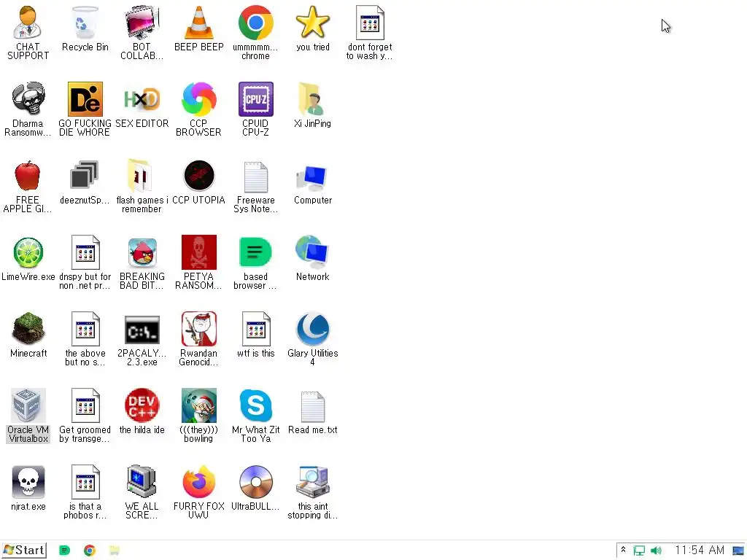
Task: Click the network status tray icon
Action: point(639,551)
